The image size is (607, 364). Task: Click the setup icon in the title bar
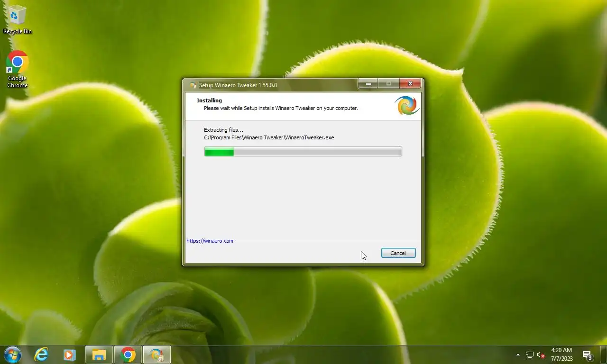(x=193, y=85)
